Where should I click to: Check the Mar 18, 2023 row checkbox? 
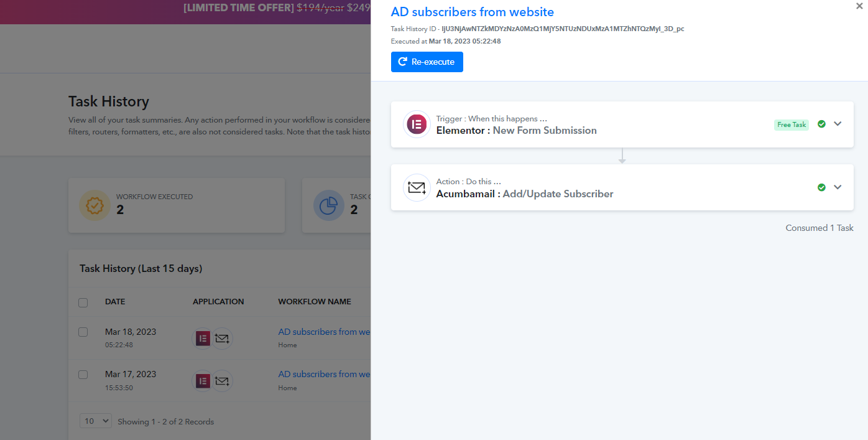pos(83,332)
